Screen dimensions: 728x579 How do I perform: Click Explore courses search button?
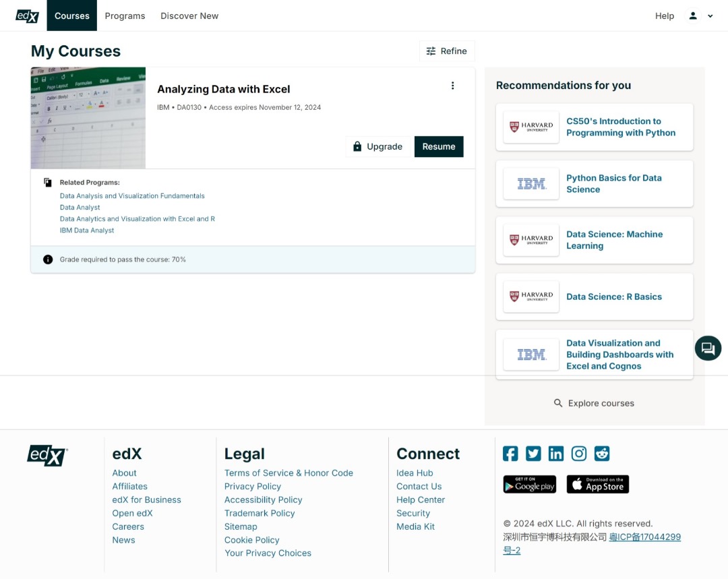pos(595,403)
